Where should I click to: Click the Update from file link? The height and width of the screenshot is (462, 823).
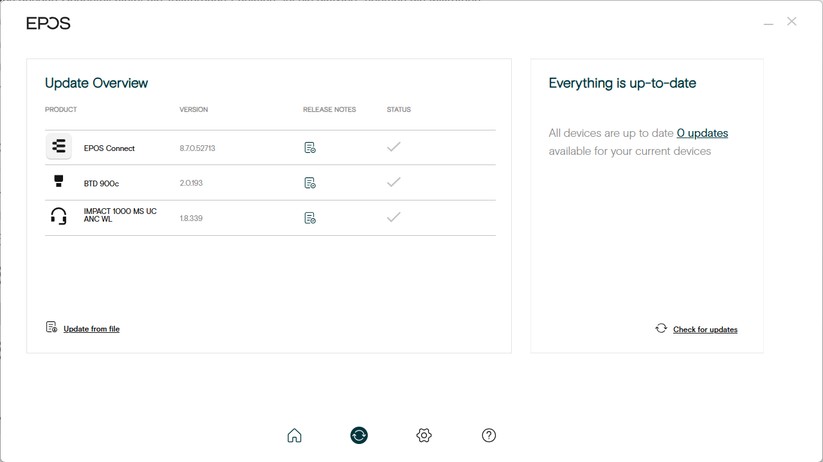tap(91, 329)
